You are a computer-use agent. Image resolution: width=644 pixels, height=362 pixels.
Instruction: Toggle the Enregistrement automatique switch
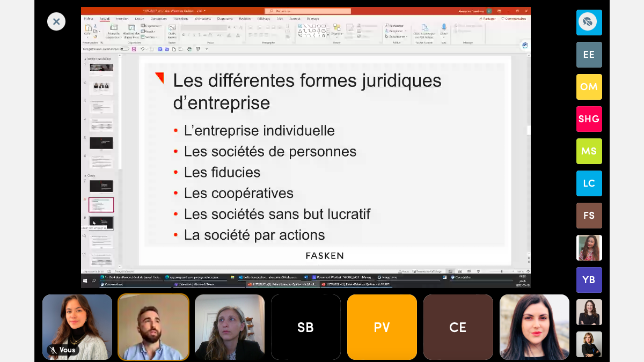coord(125,49)
